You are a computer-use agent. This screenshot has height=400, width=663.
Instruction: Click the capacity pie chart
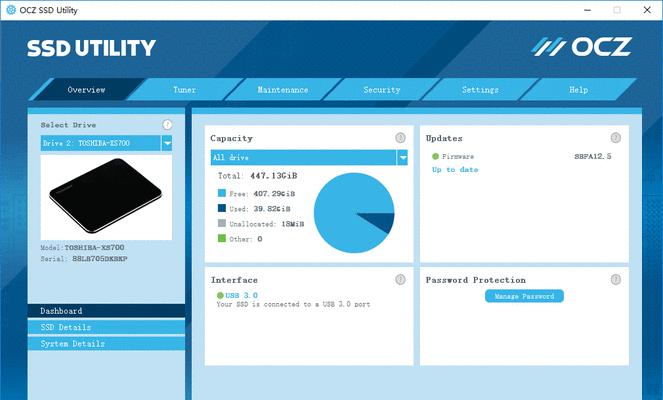(x=354, y=213)
